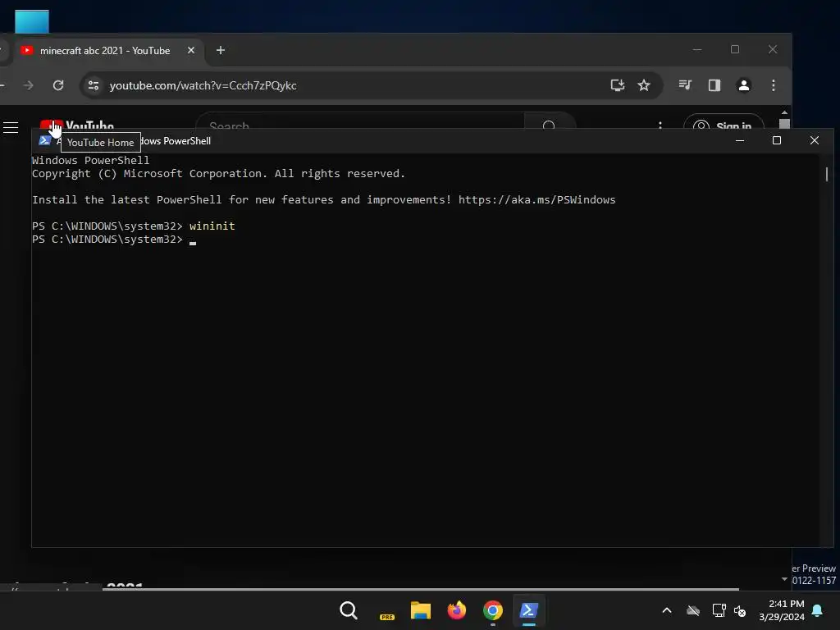
Task: Click the Chrome page scrollbar up arrow
Action: pos(784,113)
